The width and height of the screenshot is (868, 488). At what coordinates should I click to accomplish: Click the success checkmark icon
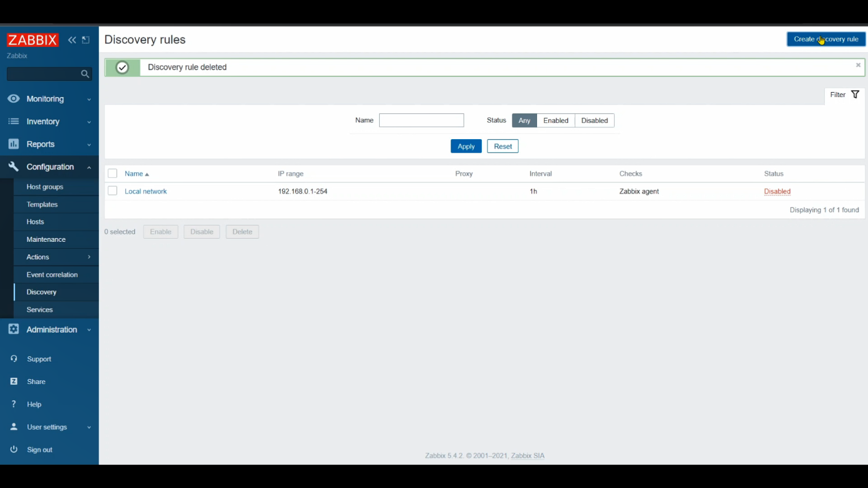coord(122,68)
